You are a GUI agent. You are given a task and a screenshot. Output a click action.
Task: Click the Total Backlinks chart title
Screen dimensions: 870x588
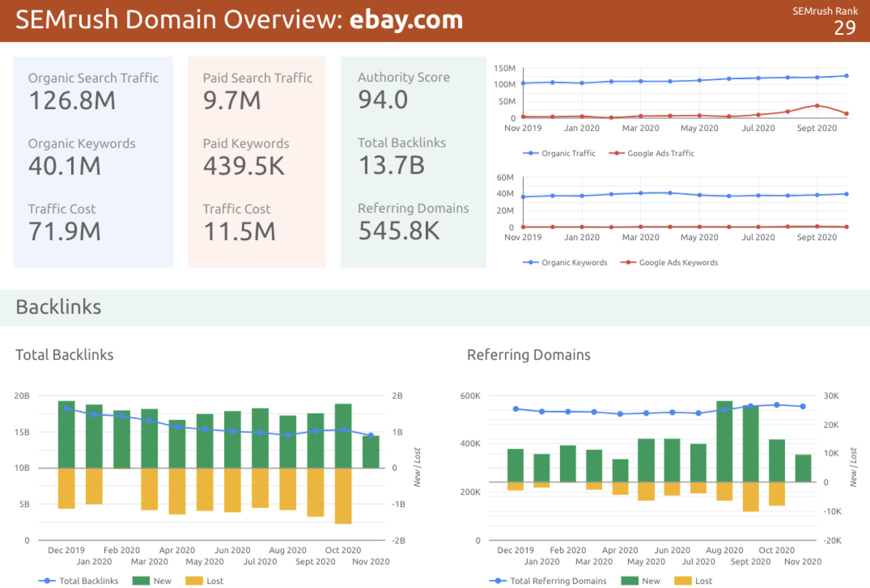64,355
